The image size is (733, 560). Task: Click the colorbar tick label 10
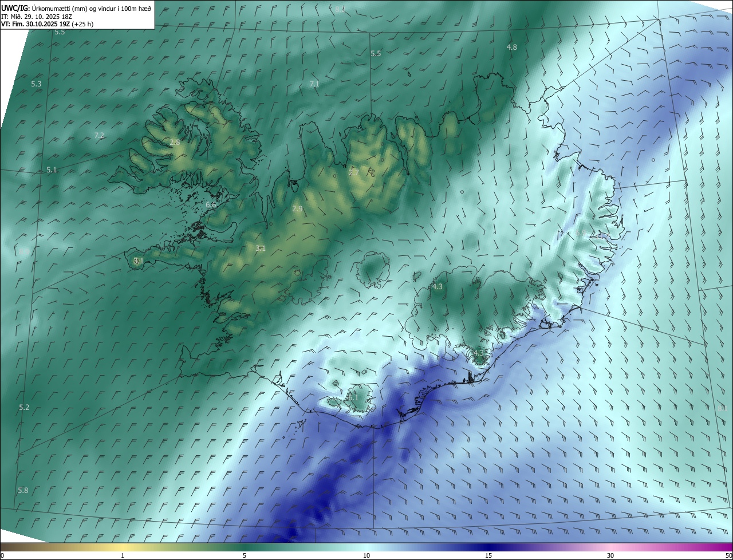click(366, 555)
